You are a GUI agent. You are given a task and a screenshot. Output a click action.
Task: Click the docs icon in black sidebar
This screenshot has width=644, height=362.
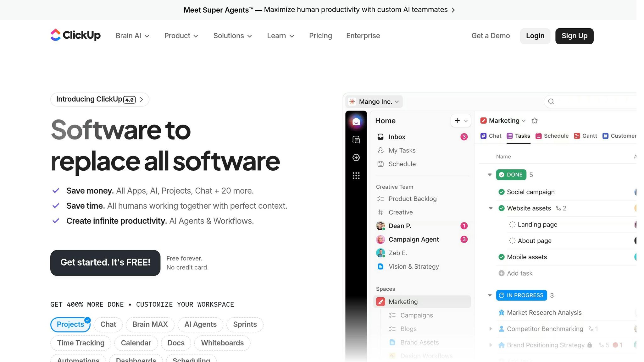click(x=356, y=140)
